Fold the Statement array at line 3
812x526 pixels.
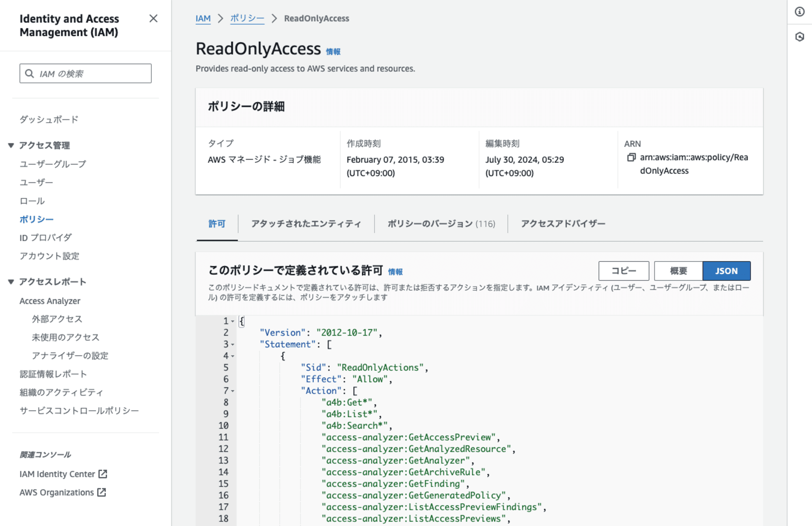[x=233, y=344]
